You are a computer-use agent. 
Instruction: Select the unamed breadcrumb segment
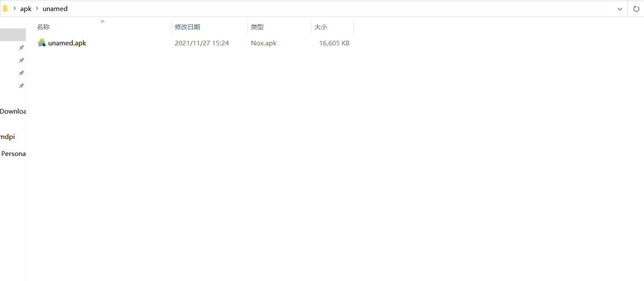55,8
